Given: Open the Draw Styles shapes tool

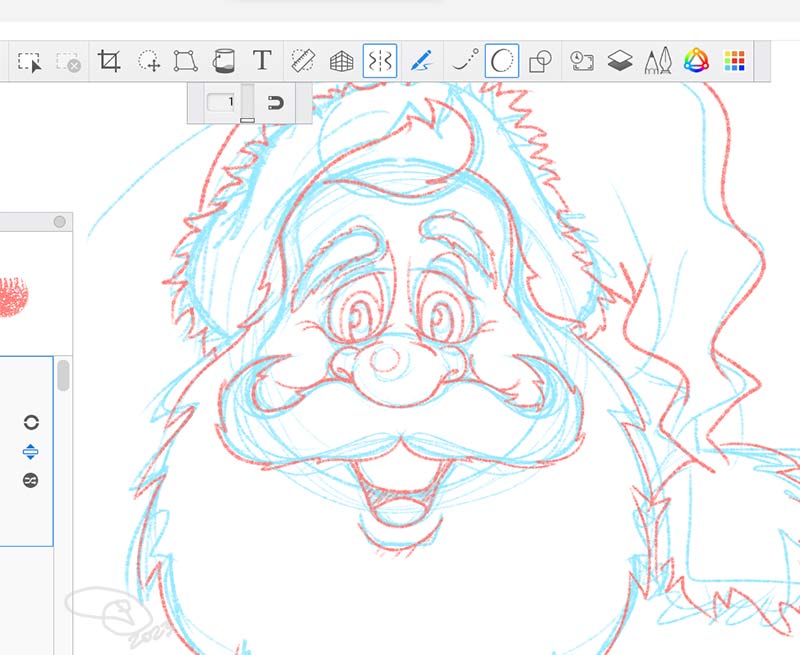Looking at the screenshot, I should pyautogui.click(x=540, y=62).
